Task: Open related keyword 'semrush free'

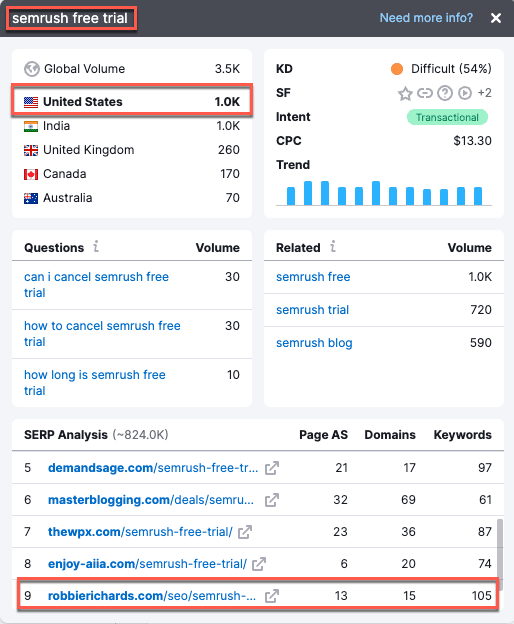Action: click(x=313, y=277)
